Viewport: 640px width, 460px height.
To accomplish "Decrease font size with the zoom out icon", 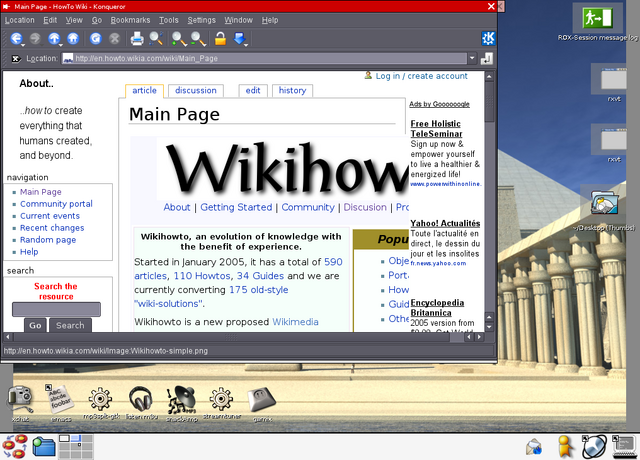I will coord(198,38).
